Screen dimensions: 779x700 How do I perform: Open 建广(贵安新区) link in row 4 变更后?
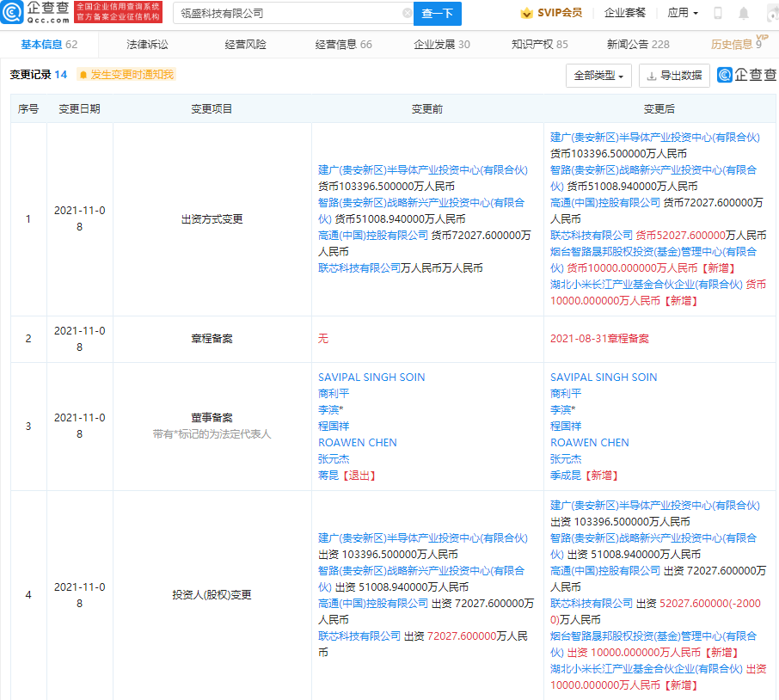coord(655,506)
